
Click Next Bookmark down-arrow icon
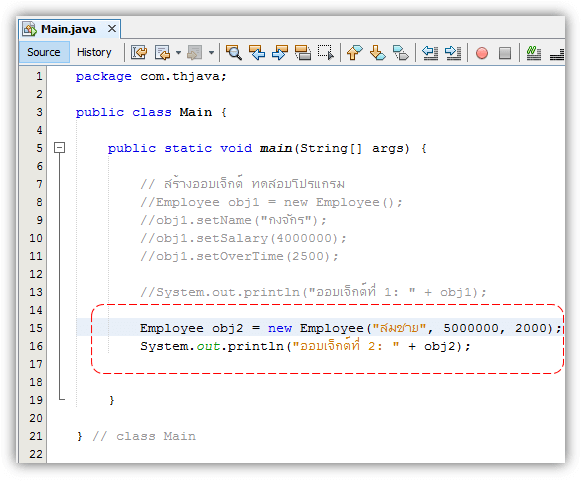(378, 52)
